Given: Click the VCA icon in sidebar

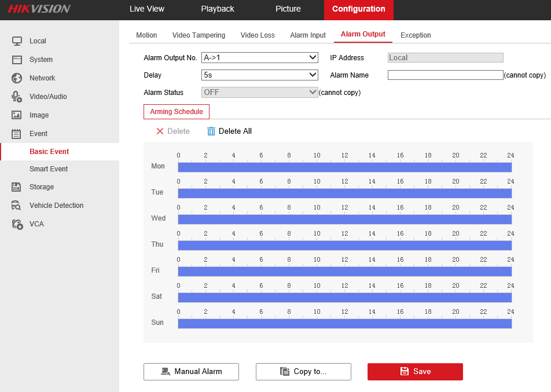Looking at the screenshot, I should [x=17, y=224].
